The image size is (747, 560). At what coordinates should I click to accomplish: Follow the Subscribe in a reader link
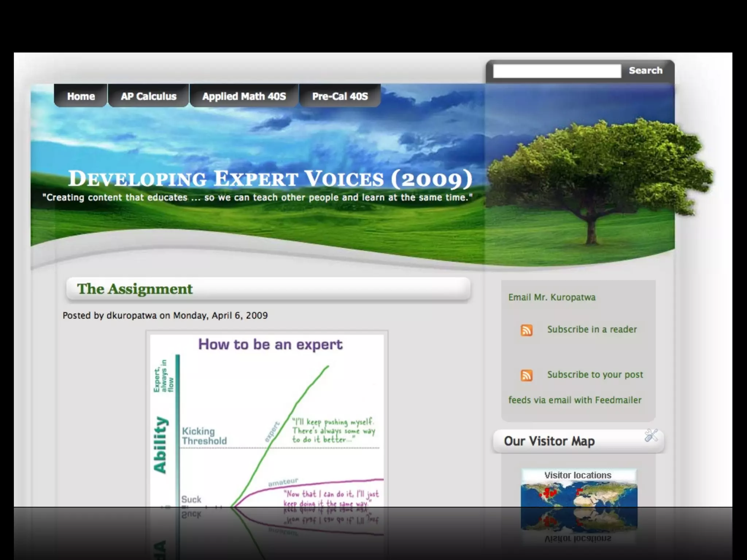coord(592,330)
